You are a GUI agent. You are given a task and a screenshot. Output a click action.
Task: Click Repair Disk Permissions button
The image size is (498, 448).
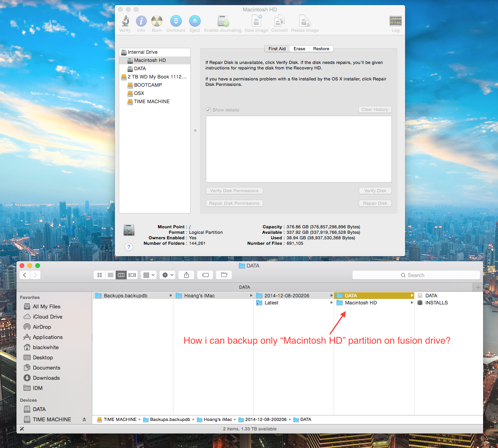point(234,203)
